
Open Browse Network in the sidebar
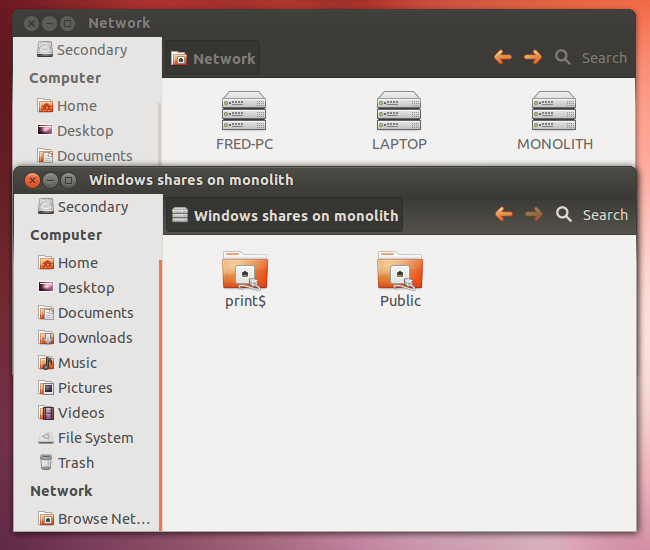[95, 519]
